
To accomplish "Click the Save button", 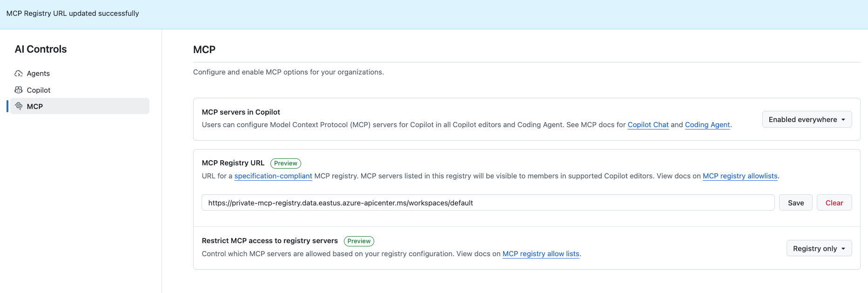I will [x=795, y=202].
